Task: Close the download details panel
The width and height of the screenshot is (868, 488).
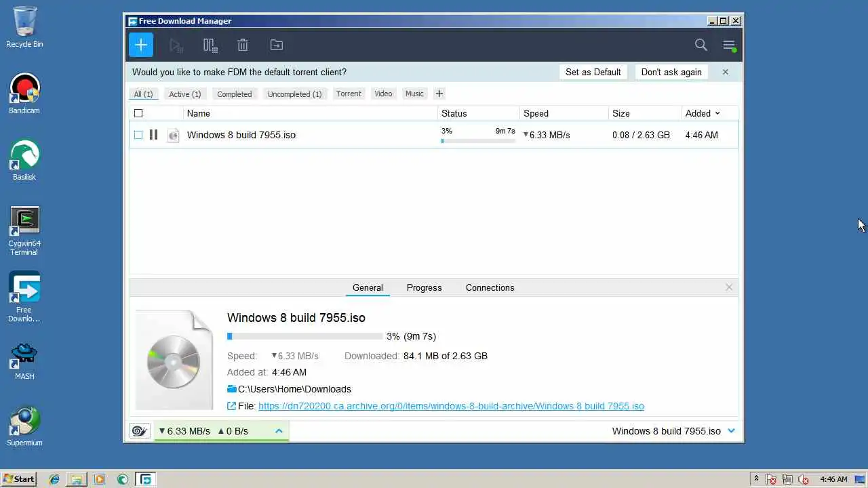Action: point(729,287)
